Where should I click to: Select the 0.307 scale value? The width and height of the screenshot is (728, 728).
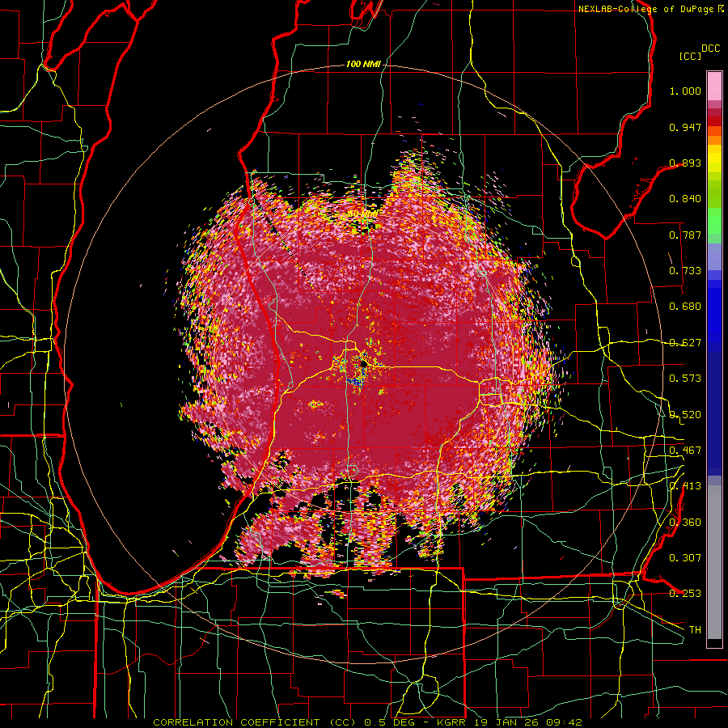(x=685, y=558)
